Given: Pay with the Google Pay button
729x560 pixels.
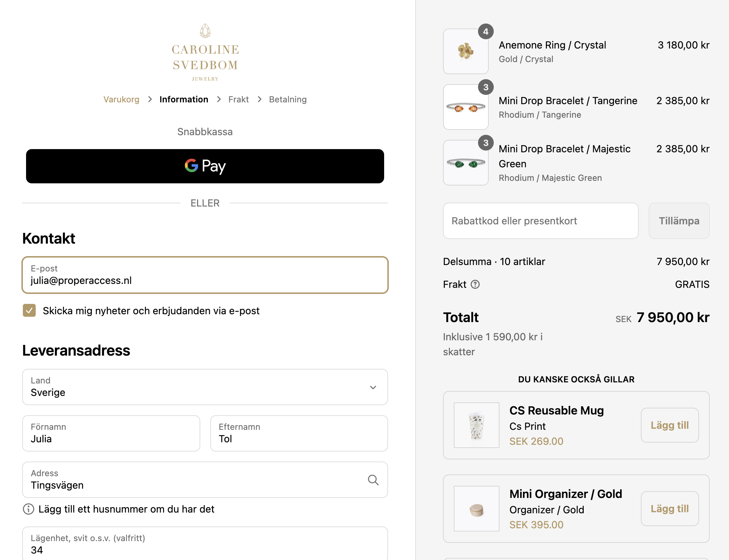Looking at the screenshot, I should (205, 166).
